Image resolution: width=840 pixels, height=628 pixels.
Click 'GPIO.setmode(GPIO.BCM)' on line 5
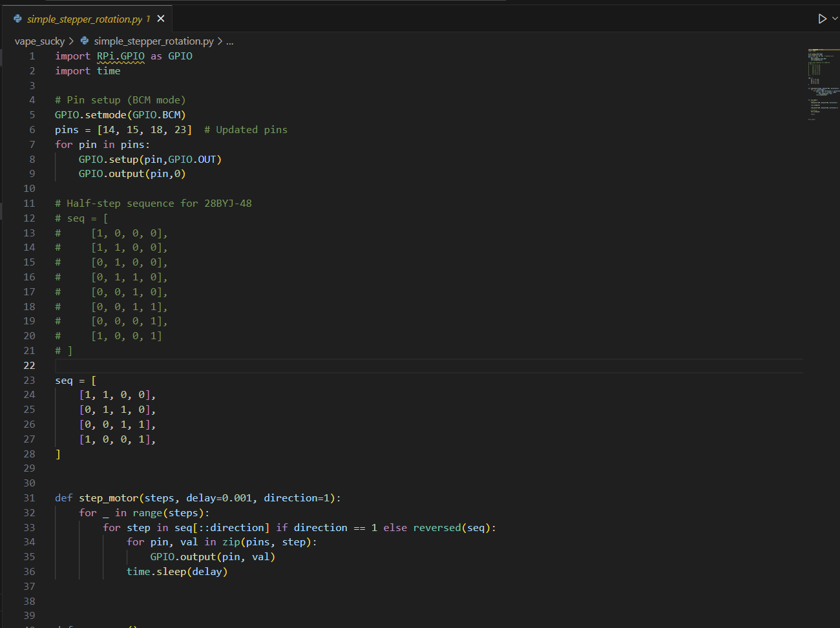(x=120, y=115)
